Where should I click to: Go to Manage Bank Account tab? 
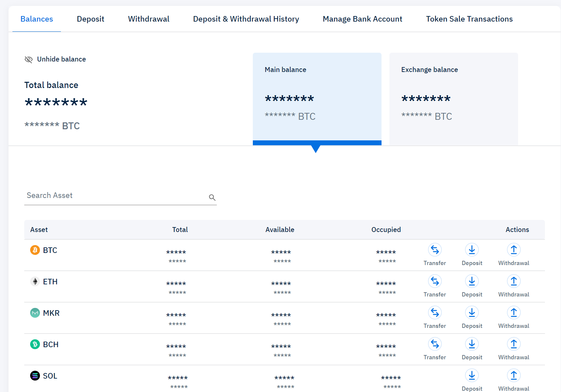click(362, 19)
